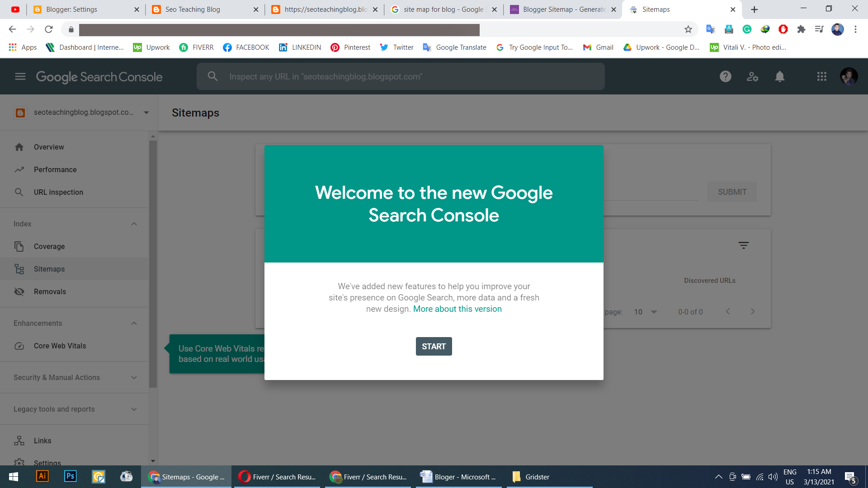The width and height of the screenshot is (868, 488).
Task: Open user and permissions settings icon
Action: (x=752, y=76)
